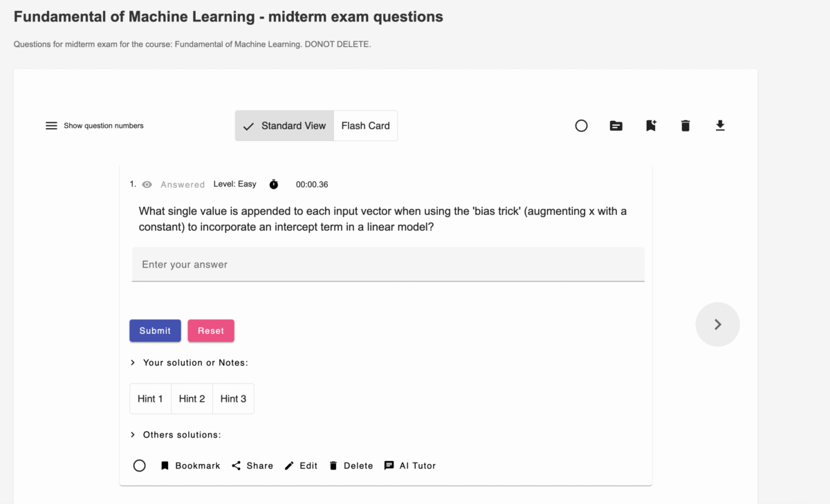Reveal Hint 2
Image resolution: width=830 pixels, height=504 pixels.
click(192, 399)
